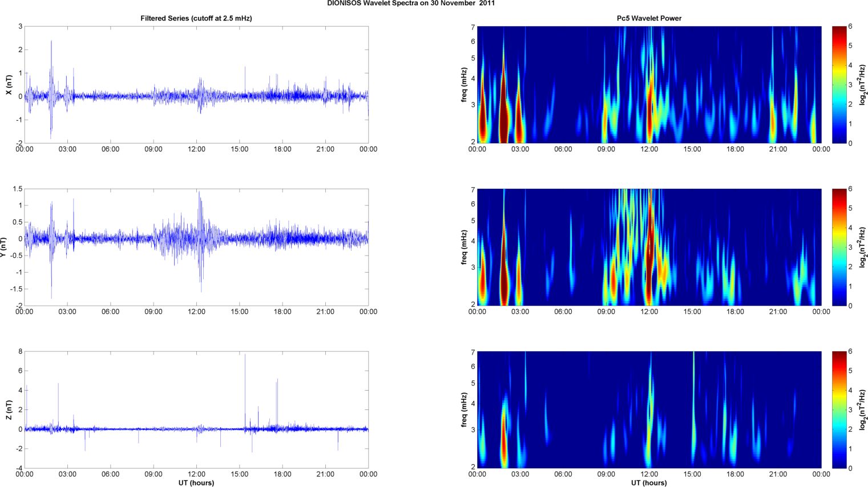Pick the color bar beside the middle spectrogram
Image resolution: width=868 pixels, height=487 pixels.
pos(839,247)
